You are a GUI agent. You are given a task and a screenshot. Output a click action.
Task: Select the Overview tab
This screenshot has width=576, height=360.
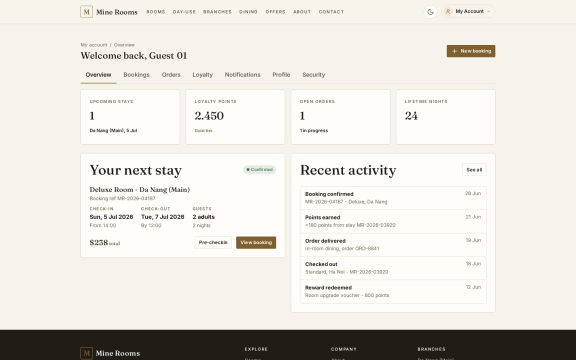(98, 75)
